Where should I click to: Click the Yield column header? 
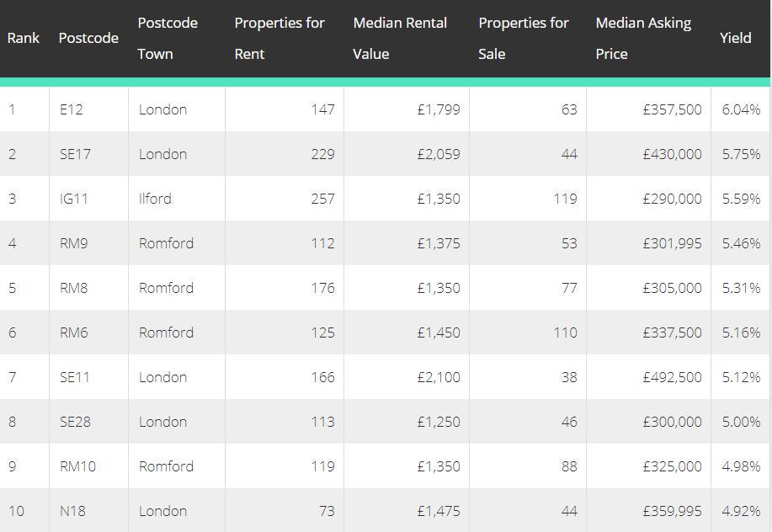[x=736, y=38]
